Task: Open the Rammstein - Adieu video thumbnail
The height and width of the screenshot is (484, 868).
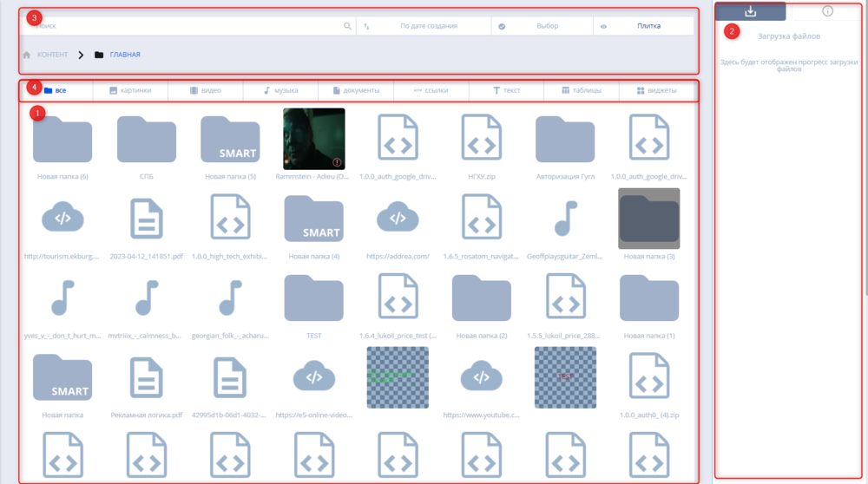Action: 313,139
